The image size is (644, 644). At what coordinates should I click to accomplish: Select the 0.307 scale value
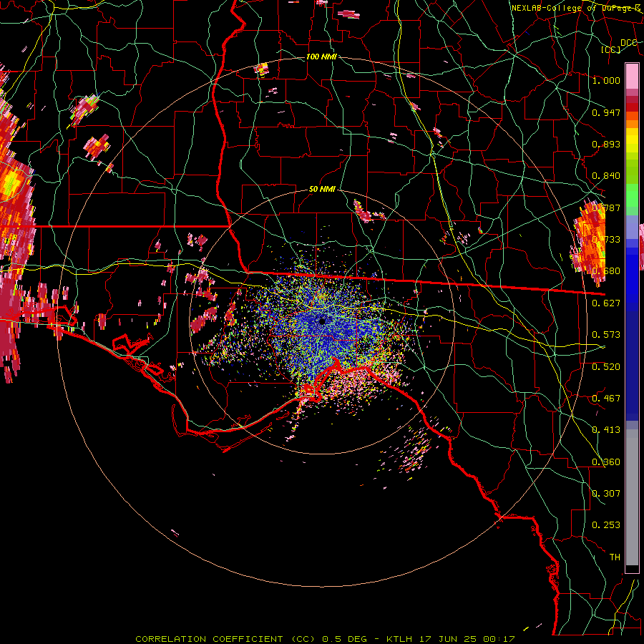(x=606, y=493)
